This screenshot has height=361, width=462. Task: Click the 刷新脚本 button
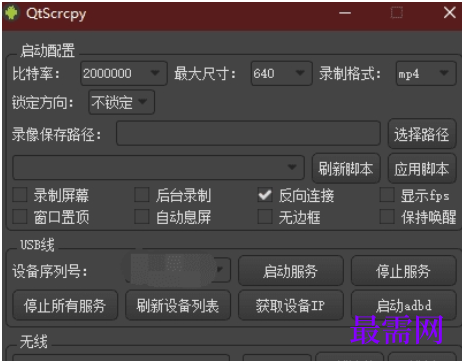[x=346, y=168]
